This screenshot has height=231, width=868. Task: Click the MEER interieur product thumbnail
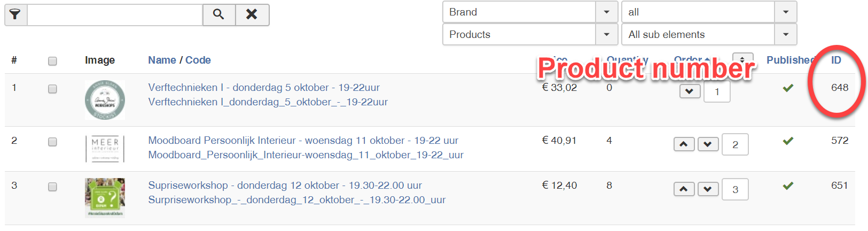tap(105, 148)
